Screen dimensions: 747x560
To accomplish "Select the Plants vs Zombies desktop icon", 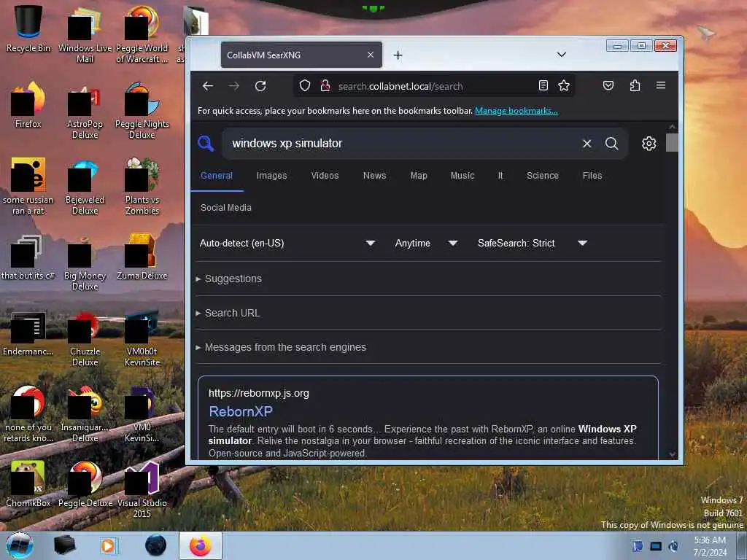I will point(142,186).
